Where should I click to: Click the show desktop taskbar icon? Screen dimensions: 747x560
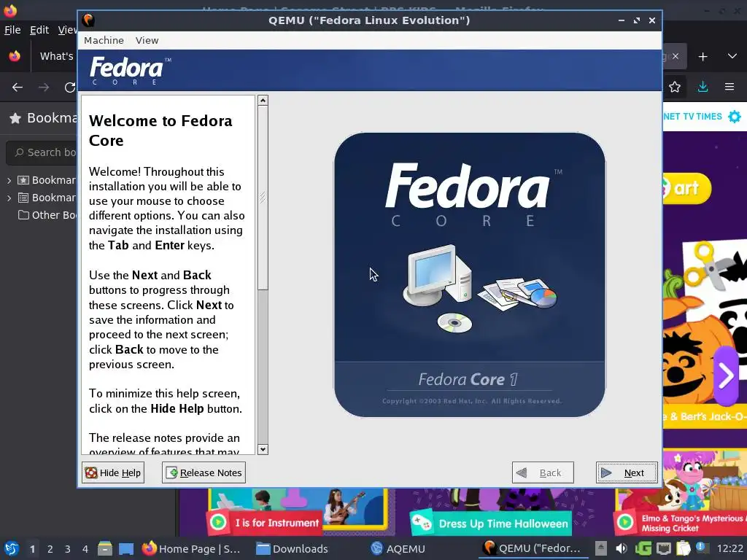pos(126,548)
